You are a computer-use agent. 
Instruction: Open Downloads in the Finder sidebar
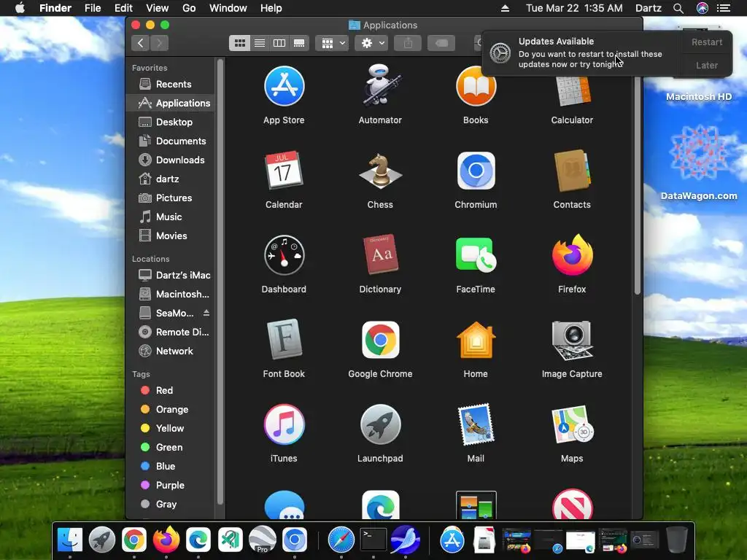(x=171, y=160)
